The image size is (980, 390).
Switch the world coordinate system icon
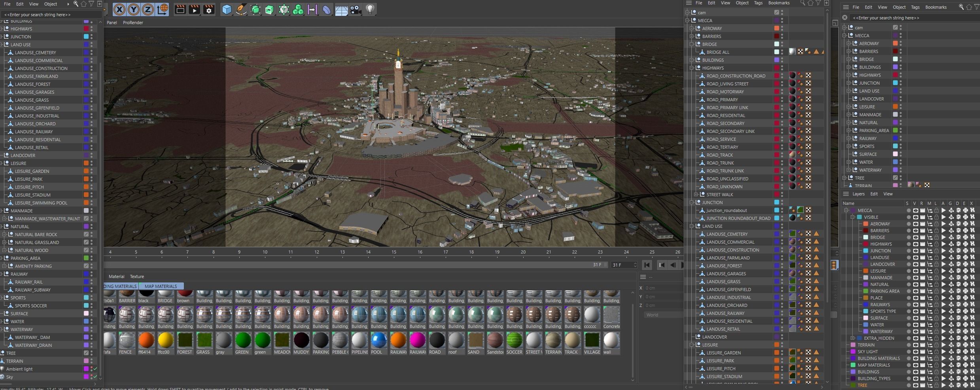pyautogui.click(x=162, y=9)
